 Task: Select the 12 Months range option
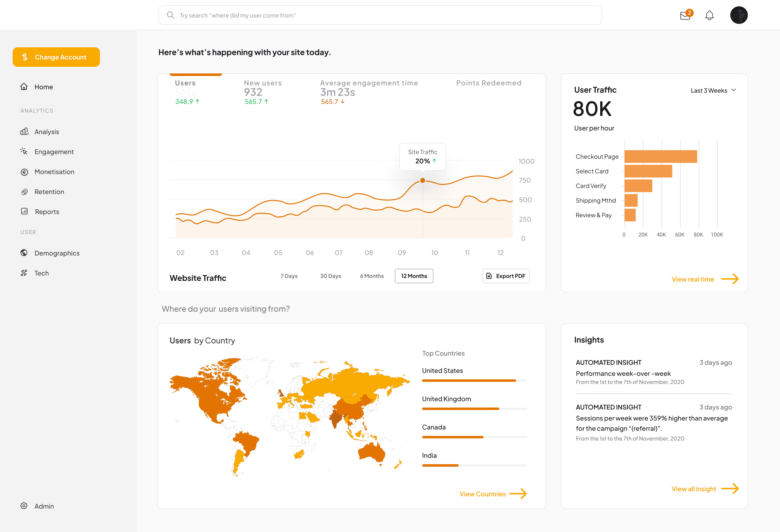point(414,276)
